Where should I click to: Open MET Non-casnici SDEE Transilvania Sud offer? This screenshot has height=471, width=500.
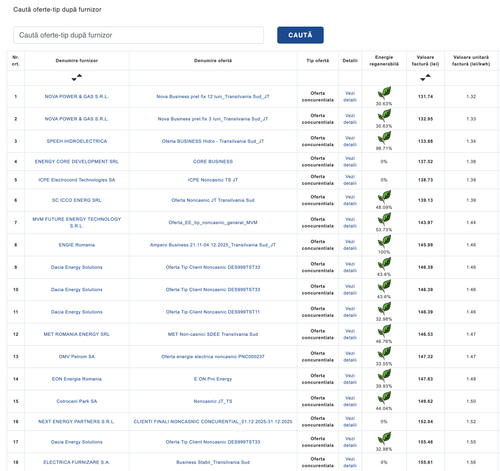point(213,334)
